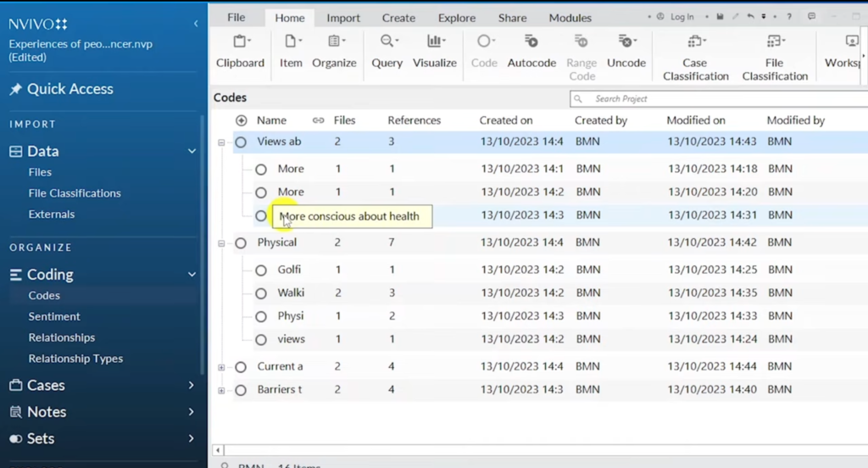
Task: Select circle of the Physi code
Action: 261,317
